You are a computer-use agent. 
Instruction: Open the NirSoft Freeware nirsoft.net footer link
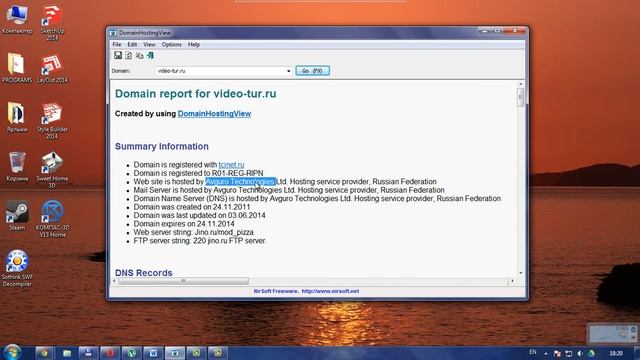pyautogui.click(x=306, y=291)
